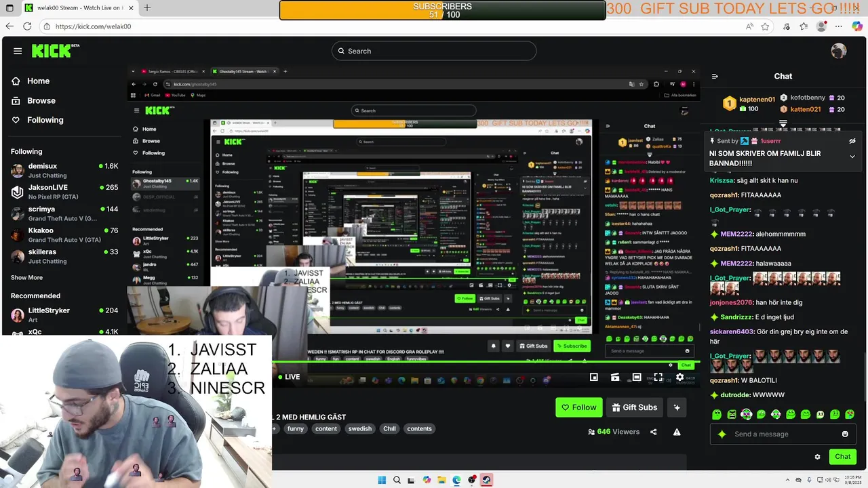The height and width of the screenshot is (488, 868).
Task: Toggle fullscreen on the stream player
Action: [x=658, y=377]
